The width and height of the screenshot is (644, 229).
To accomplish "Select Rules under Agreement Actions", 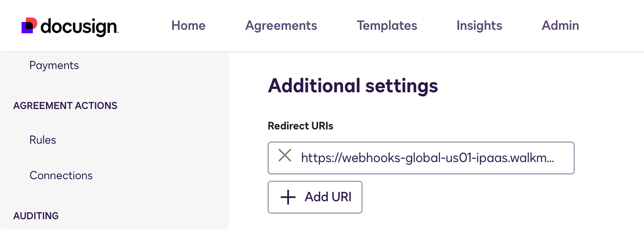I will 43,140.
